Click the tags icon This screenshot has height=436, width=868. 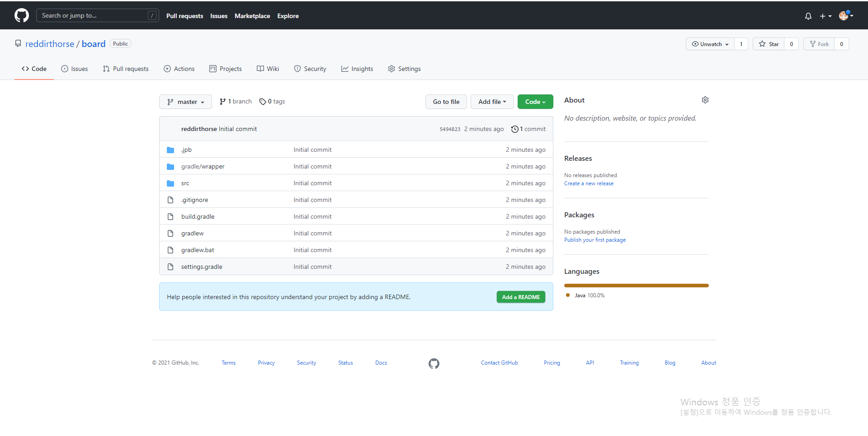click(263, 102)
